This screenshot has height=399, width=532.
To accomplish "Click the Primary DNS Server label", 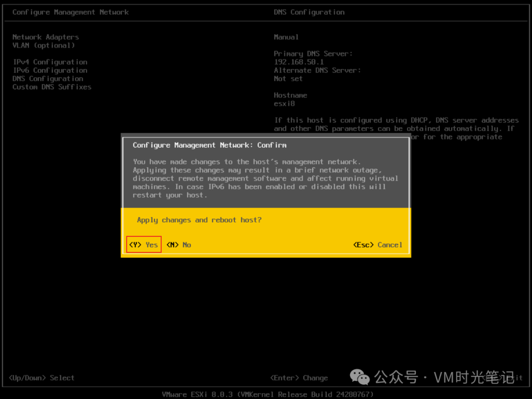I will (x=313, y=54).
